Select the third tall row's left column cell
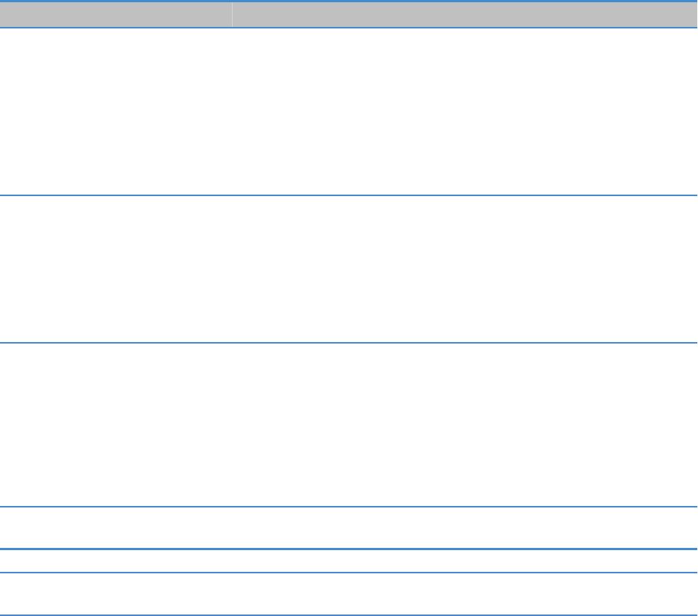The height and width of the screenshot is (616, 698). pyautogui.click(x=116, y=425)
